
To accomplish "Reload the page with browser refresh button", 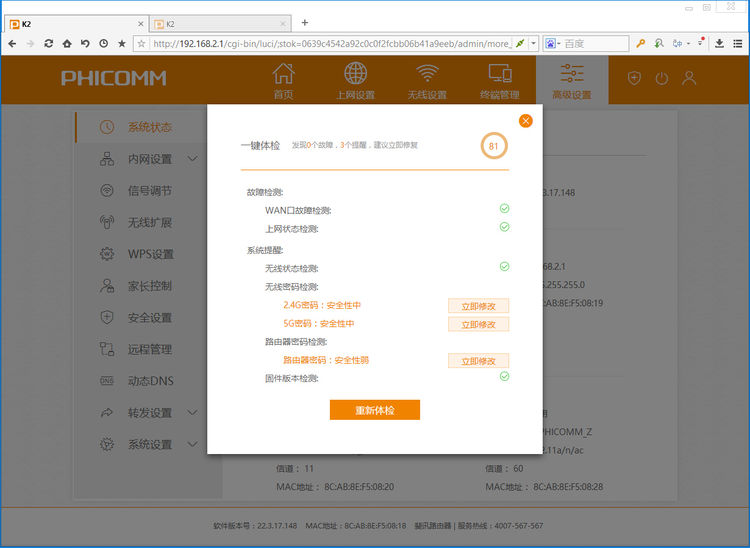I will (x=49, y=44).
